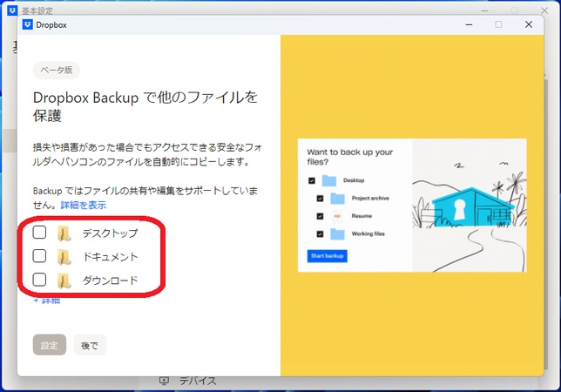The height and width of the screenshot is (392, 561).
Task: Click the 後で button
Action: coord(90,345)
